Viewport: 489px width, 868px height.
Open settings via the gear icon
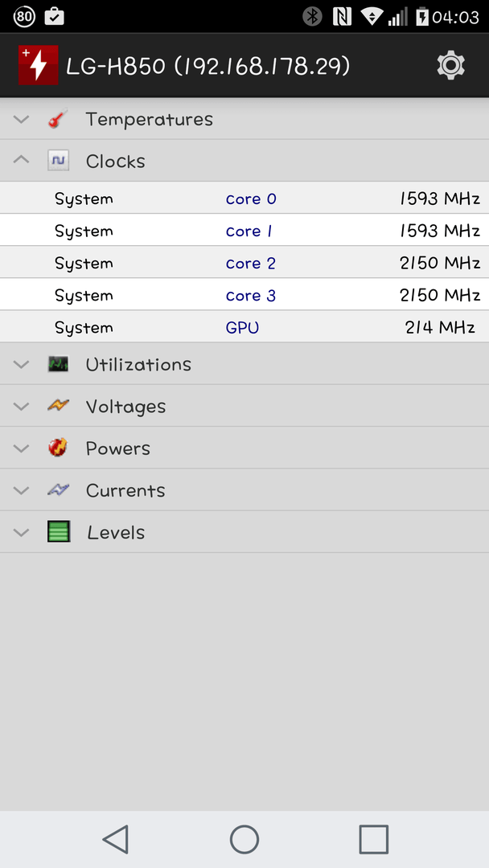[450, 66]
